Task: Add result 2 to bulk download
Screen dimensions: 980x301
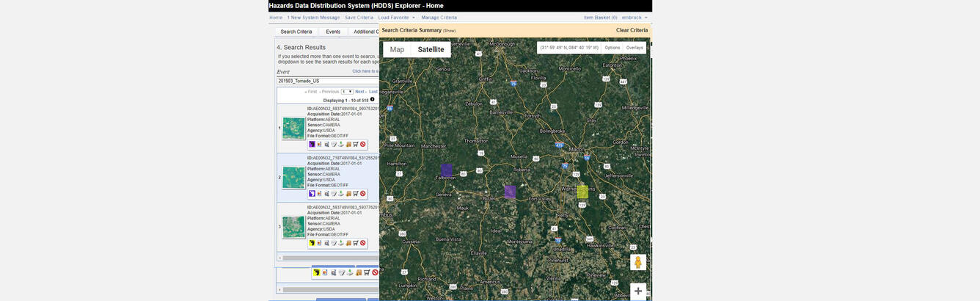Action: 348,194
